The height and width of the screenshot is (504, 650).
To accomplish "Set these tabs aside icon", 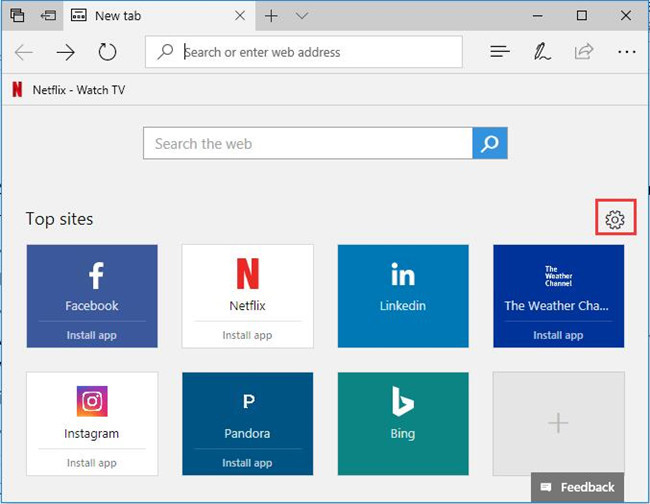I will pyautogui.click(x=49, y=15).
